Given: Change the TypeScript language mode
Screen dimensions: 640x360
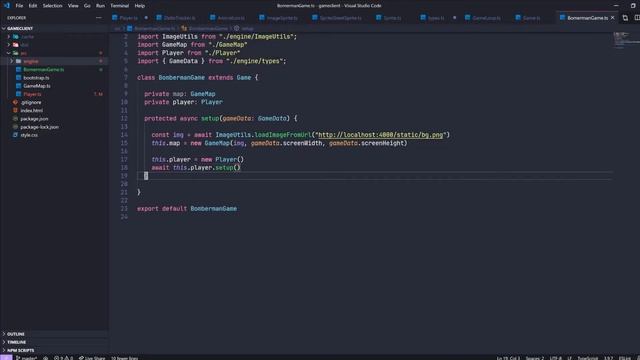Looking at the screenshot, I should coord(587,358).
